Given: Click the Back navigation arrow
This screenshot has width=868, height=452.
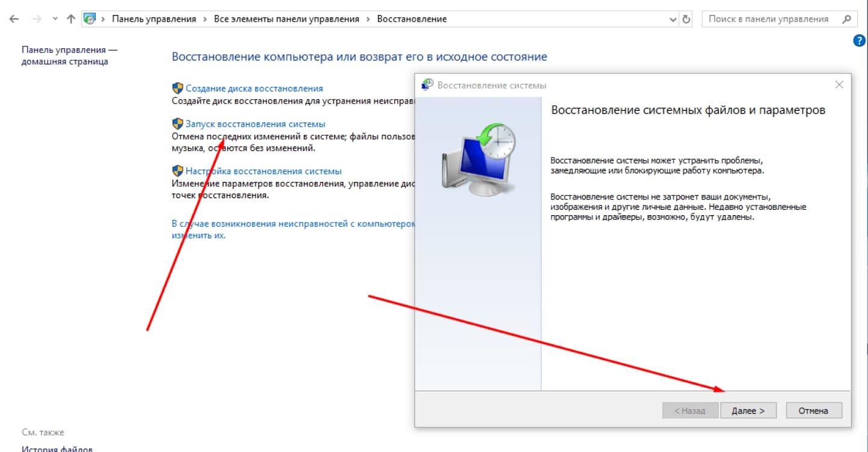Looking at the screenshot, I should pos(14,19).
